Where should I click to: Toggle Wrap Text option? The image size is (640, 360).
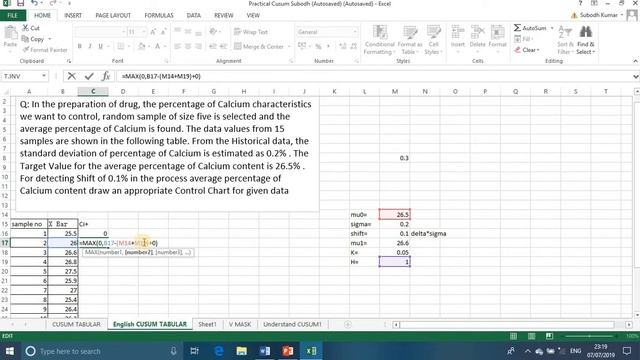tap(251, 32)
